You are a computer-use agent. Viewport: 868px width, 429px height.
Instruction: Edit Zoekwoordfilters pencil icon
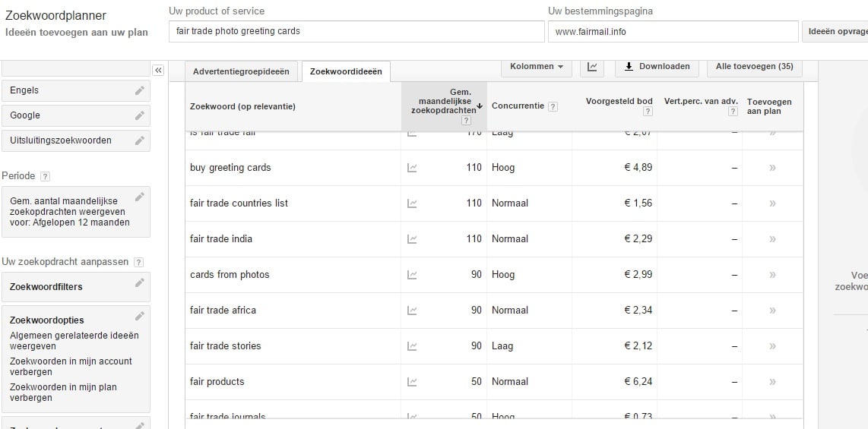[140, 282]
